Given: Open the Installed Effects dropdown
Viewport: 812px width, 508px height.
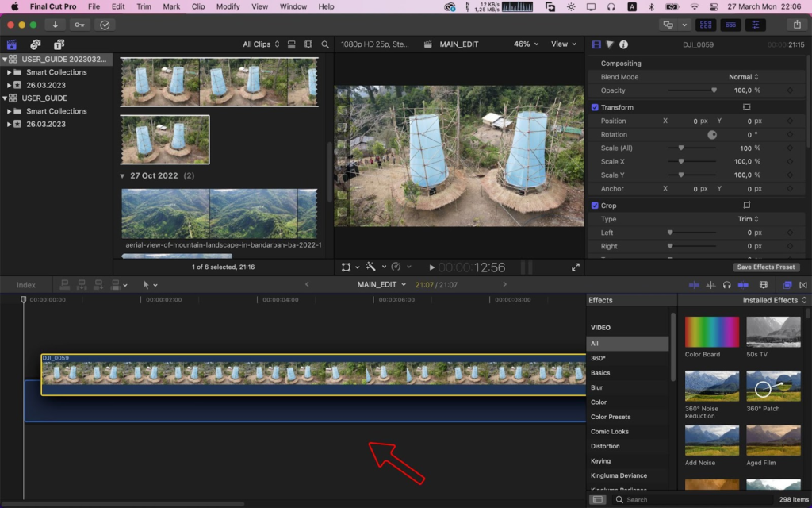Looking at the screenshot, I should click(x=774, y=300).
